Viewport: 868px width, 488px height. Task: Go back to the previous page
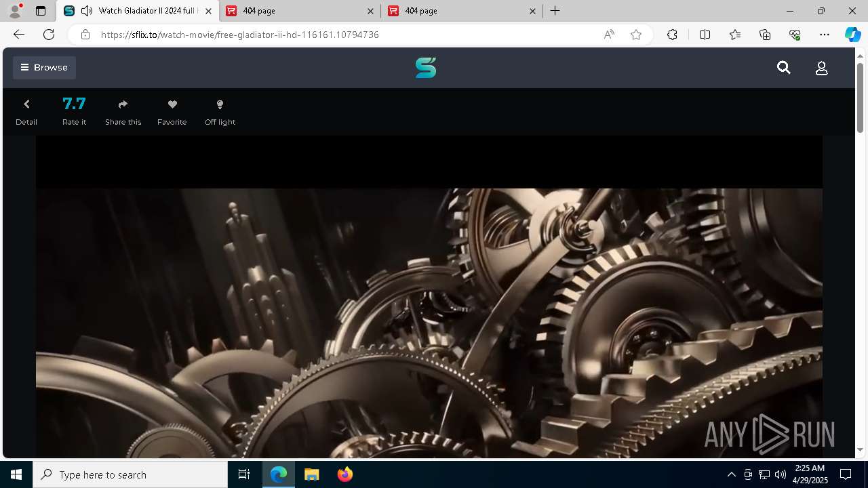click(x=19, y=35)
